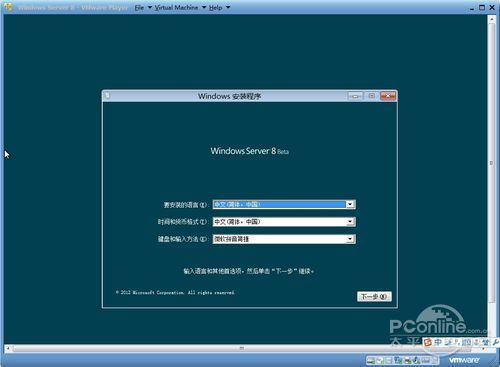Click the floppy drive device icon
Viewport: 500px width, 367px height.
[388, 361]
